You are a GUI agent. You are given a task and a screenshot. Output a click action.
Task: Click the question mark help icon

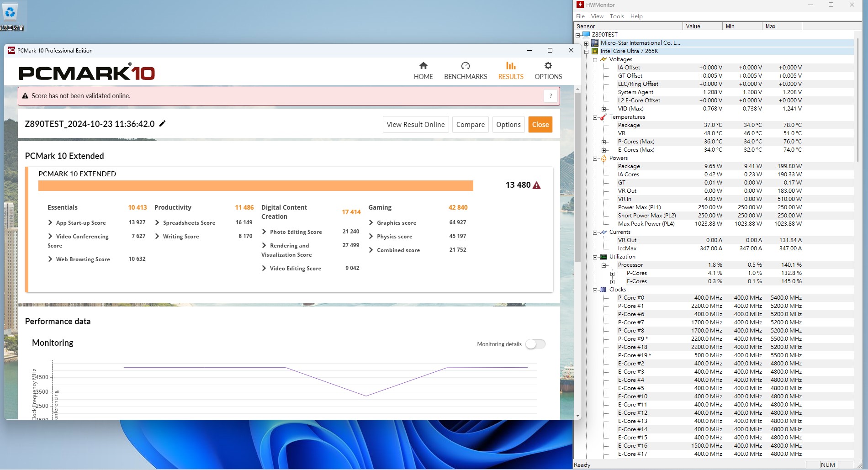550,96
